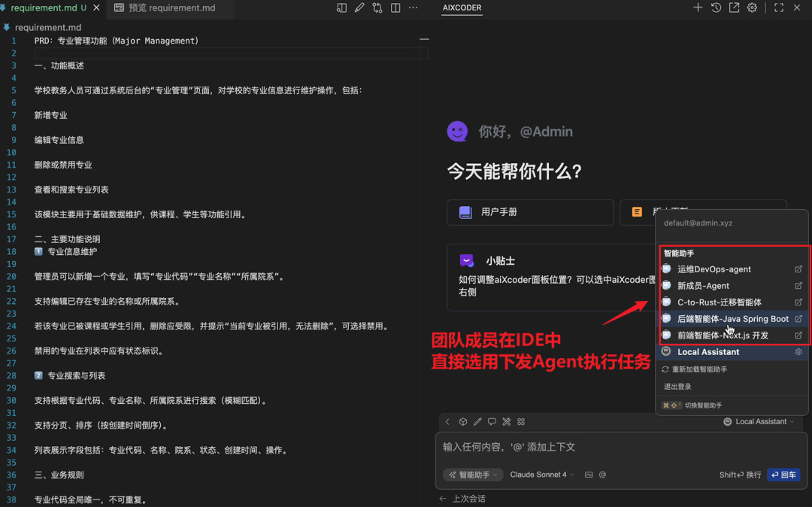
Task: Choose C-to-Rust-迁移智能体 from agent list
Action: tap(719, 302)
